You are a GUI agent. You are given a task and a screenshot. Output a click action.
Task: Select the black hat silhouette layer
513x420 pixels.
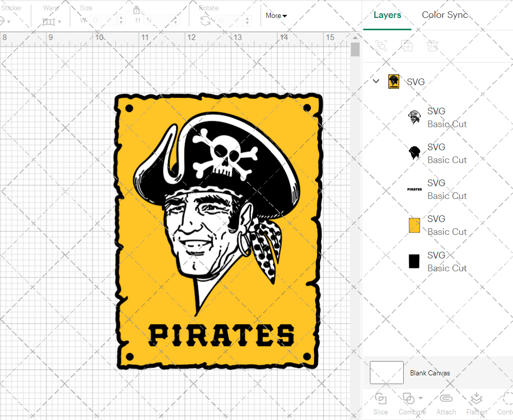tap(414, 153)
